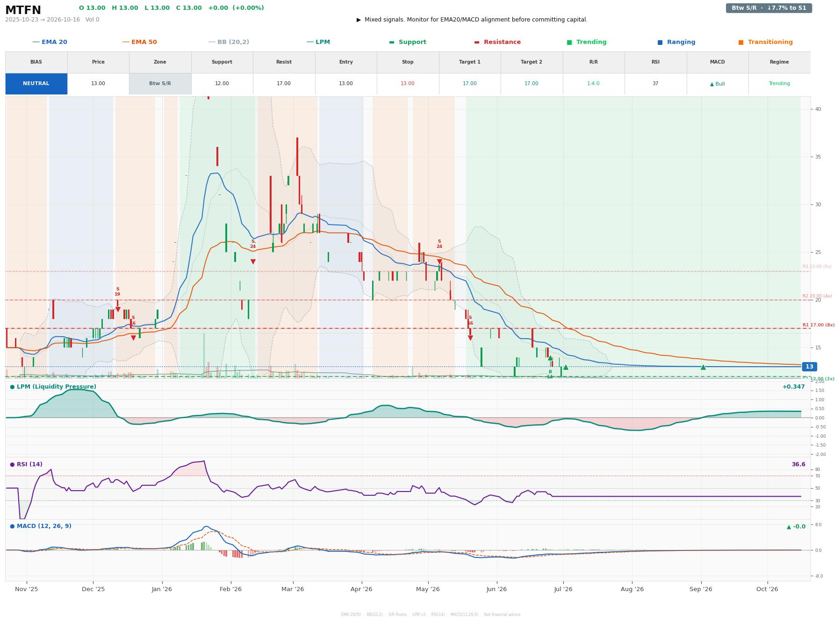The height and width of the screenshot is (622, 840).
Task: Click the BIAS column header
Action: click(x=36, y=62)
